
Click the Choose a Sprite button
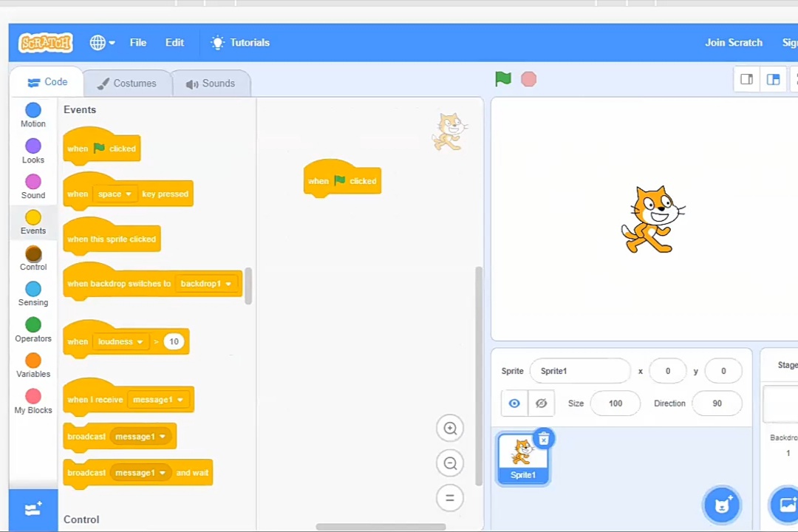click(x=722, y=505)
